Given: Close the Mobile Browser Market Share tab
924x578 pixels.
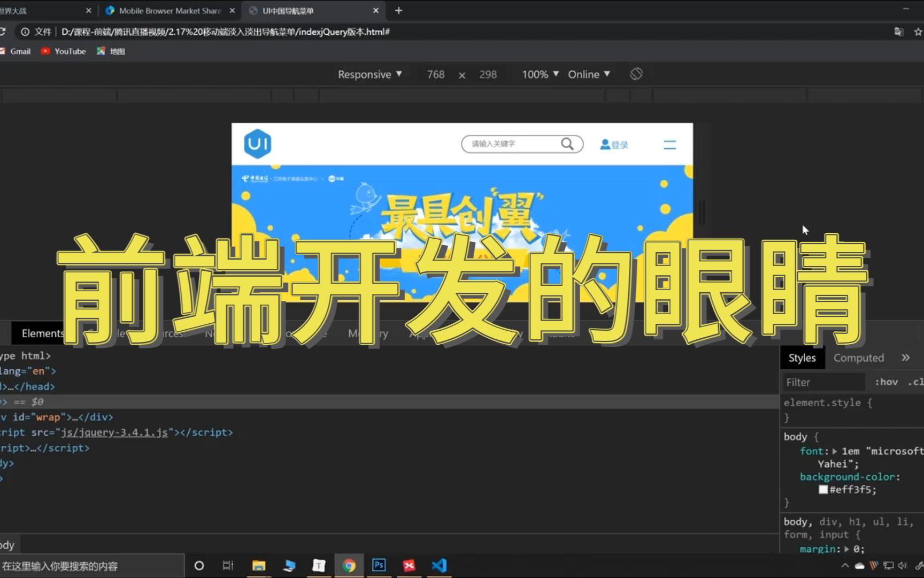Looking at the screenshot, I should pyautogui.click(x=232, y=10).
